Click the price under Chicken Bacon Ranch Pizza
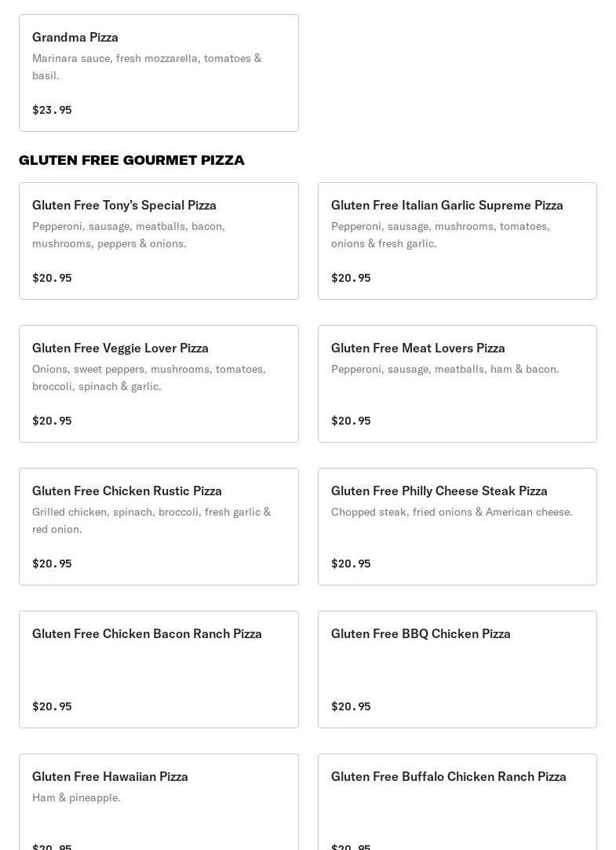This screenshot has width=616, height=850. [x=52, y=706]
